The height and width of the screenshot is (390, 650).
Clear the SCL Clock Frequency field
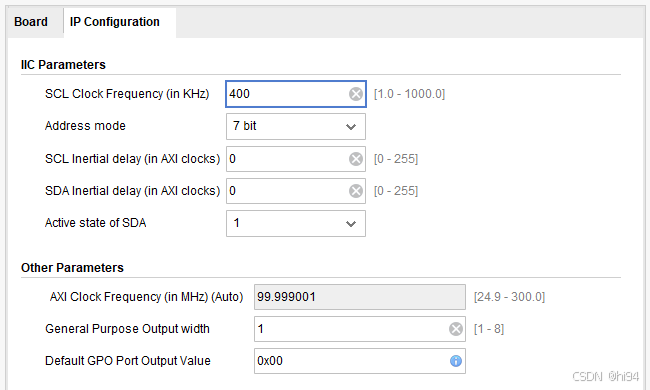356,94
